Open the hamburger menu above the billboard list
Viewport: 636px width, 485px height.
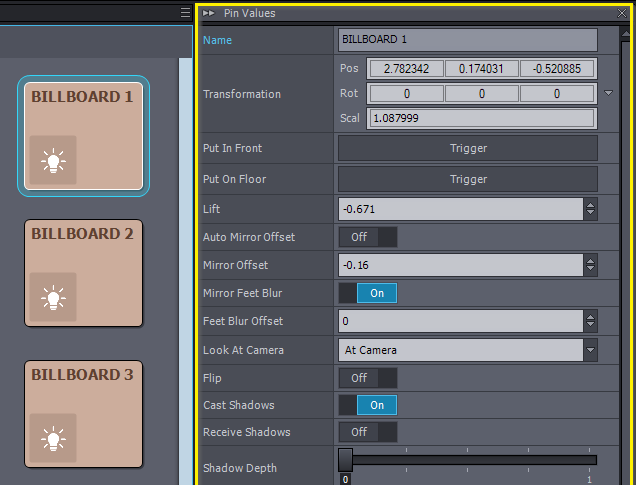[x=185, y=13]
